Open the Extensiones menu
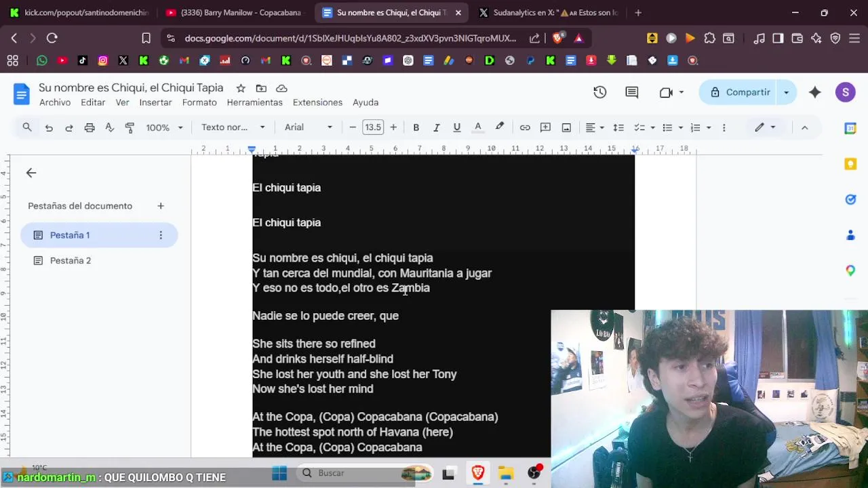The height and width of the screenshot is (488, 868). pyautogui.click(x=317, y=102)
